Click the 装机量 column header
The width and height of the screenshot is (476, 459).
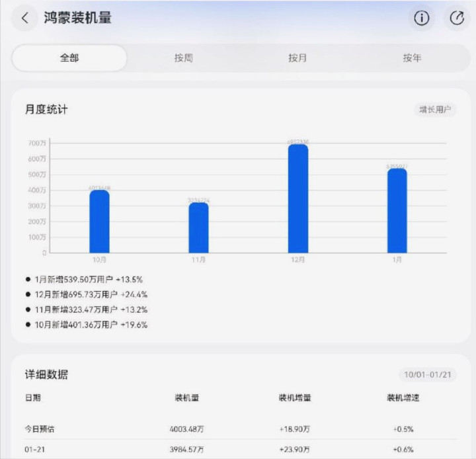tap(186, 397)
